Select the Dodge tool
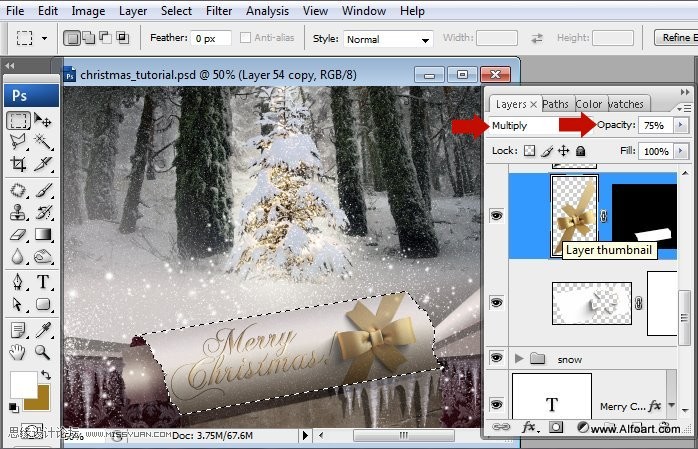The image size is (698, 449). tap(43, 256)
